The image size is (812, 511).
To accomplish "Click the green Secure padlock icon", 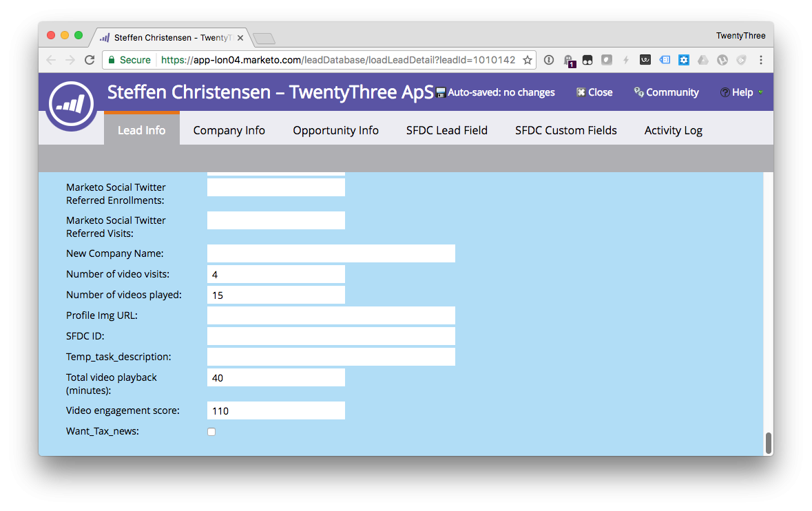I will [x=112, y=60].
